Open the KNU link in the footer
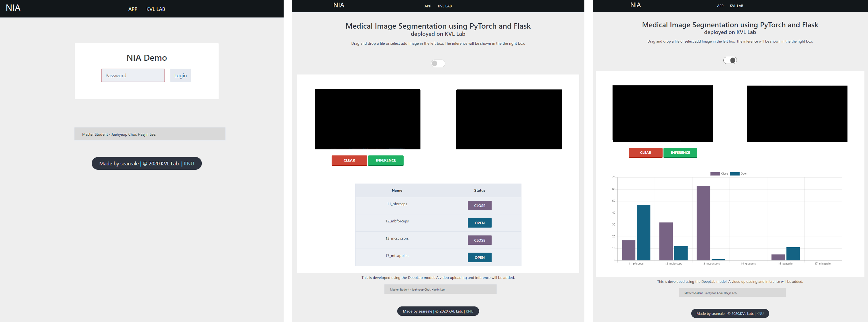 click(x=189, y=163)
